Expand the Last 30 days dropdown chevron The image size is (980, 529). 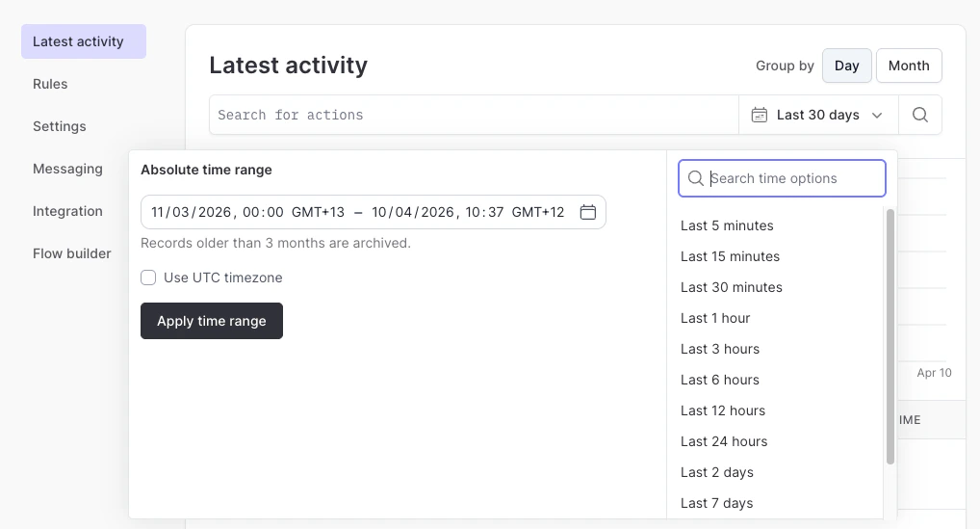coord(877,115)
